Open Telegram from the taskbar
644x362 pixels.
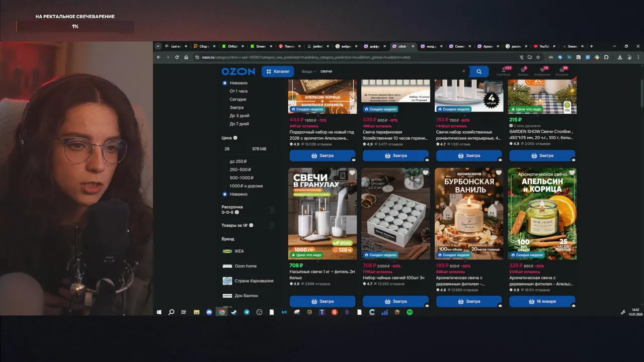(247, 312)
